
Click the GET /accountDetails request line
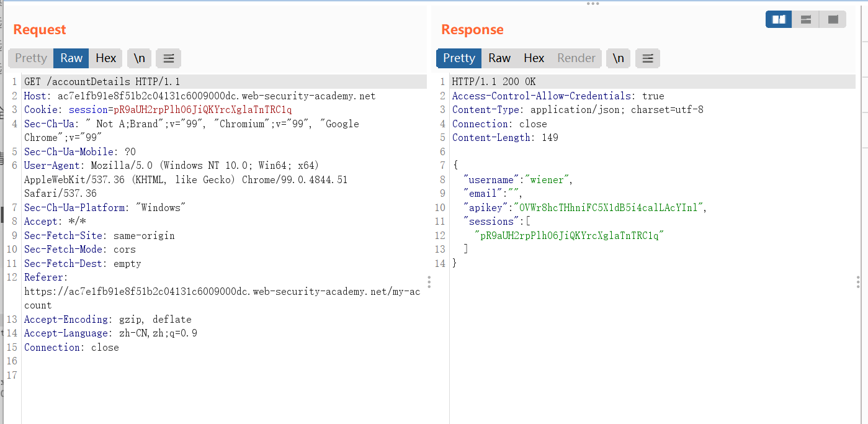(102, 82)
